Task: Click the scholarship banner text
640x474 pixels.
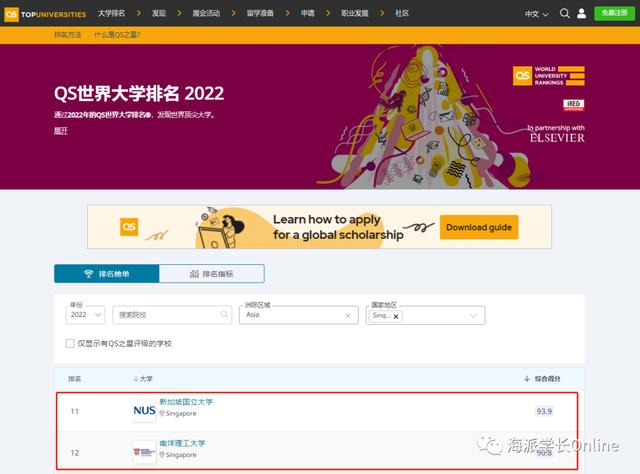Action: pyautogui.click(x=338, y=227)
